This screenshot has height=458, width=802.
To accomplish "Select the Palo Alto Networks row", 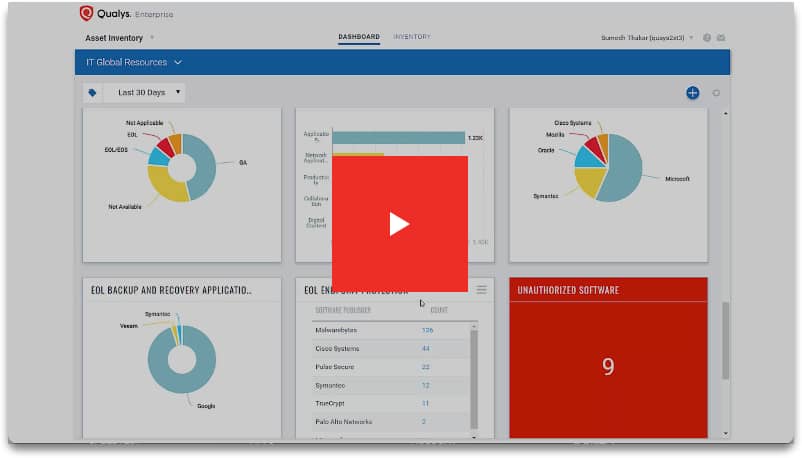I will tap(390, 422).
